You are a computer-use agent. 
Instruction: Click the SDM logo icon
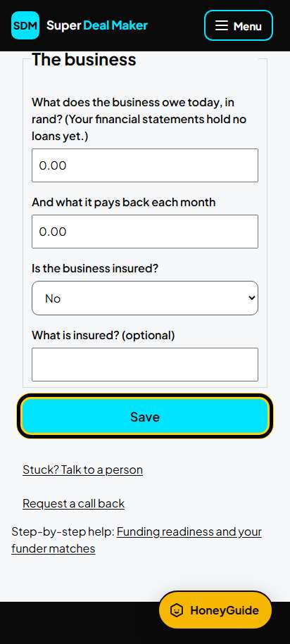tap(25, 25)
